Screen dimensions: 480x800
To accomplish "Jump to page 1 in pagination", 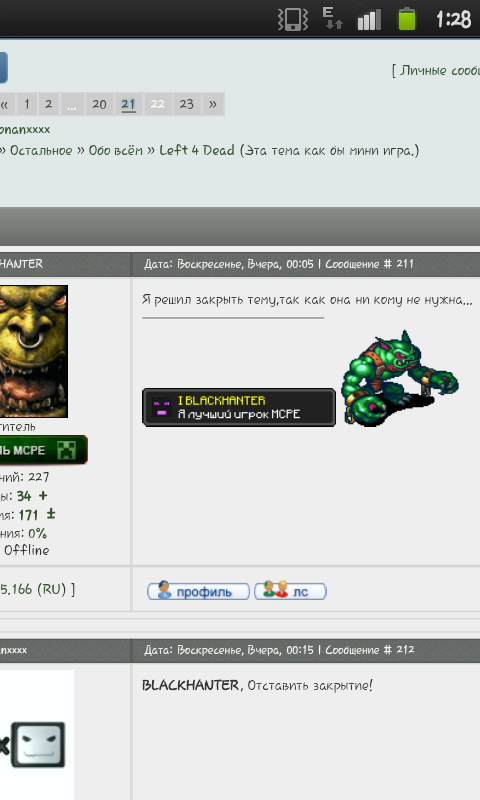I will tap(27, 104).
